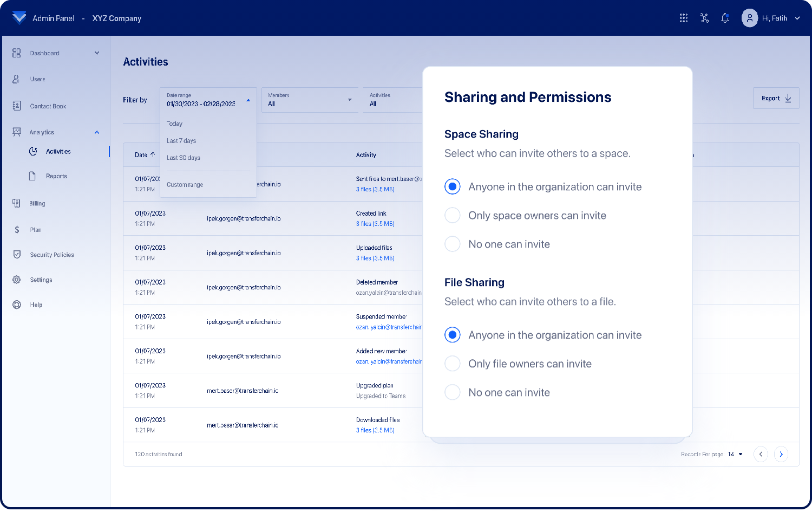Viewport: 812px width, 518px height.
Task: Open the Reports menu item
Action: (56, 176)
